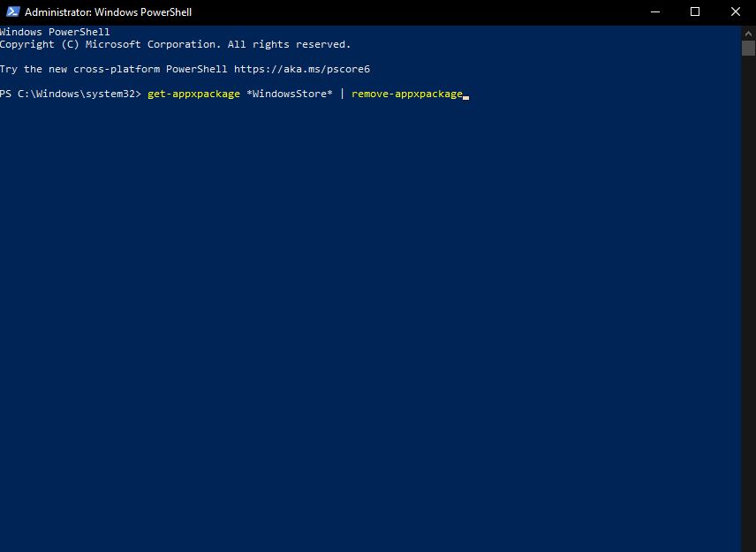Click the "Try the new cross-platform PowerShell" text
756x552 pixels.
(114, 69)
